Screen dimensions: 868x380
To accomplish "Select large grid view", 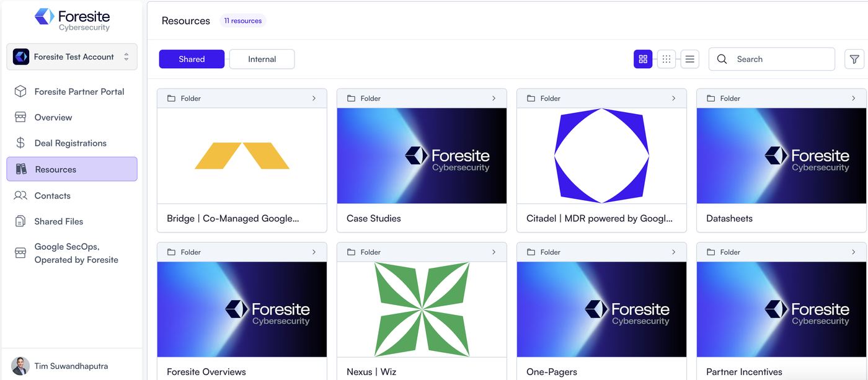I will 643,59.
